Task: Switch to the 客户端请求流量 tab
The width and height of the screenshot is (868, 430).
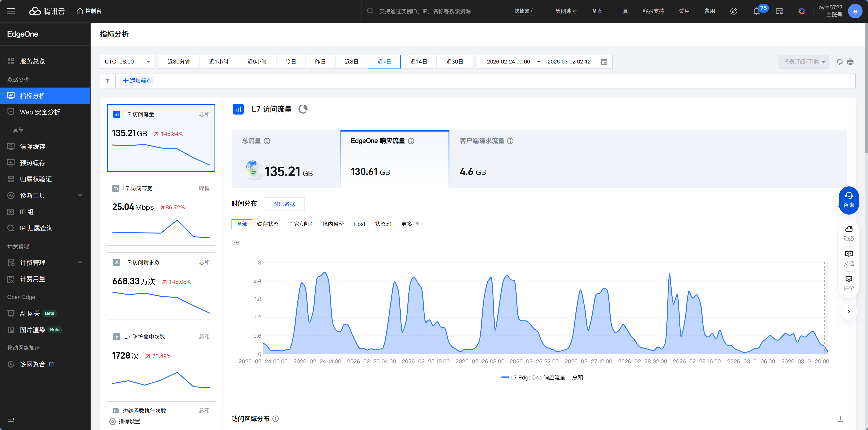Action: click(482, 141)
